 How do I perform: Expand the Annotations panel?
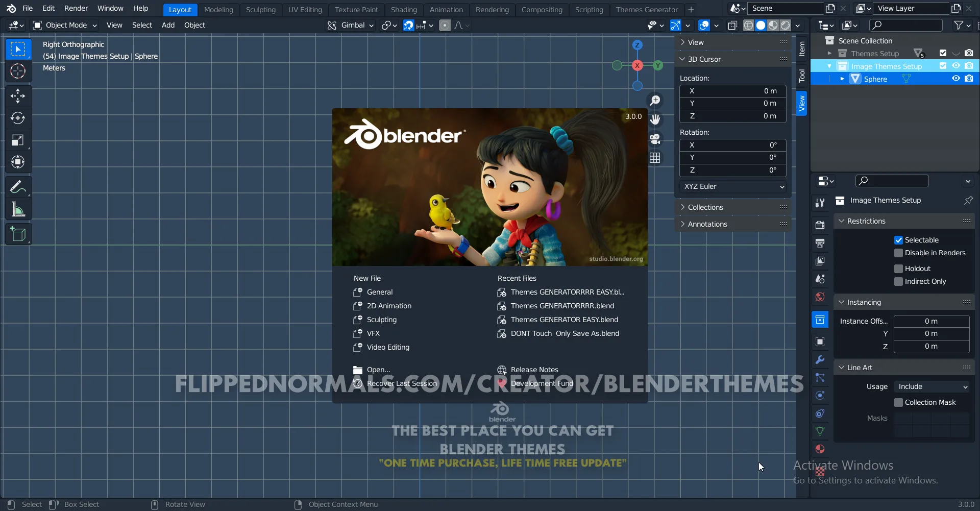click(x=733, y=224)
